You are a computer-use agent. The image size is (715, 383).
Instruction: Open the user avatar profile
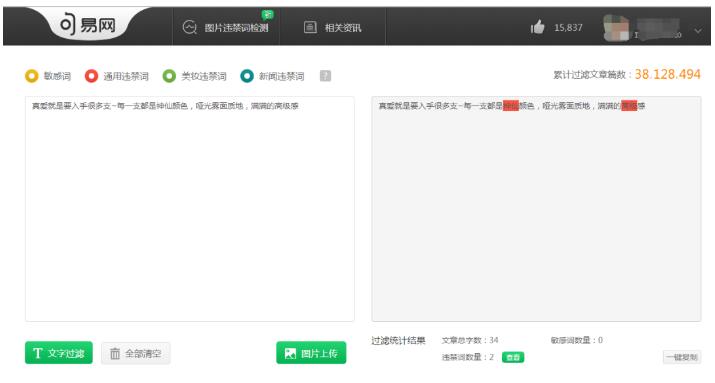616,27
